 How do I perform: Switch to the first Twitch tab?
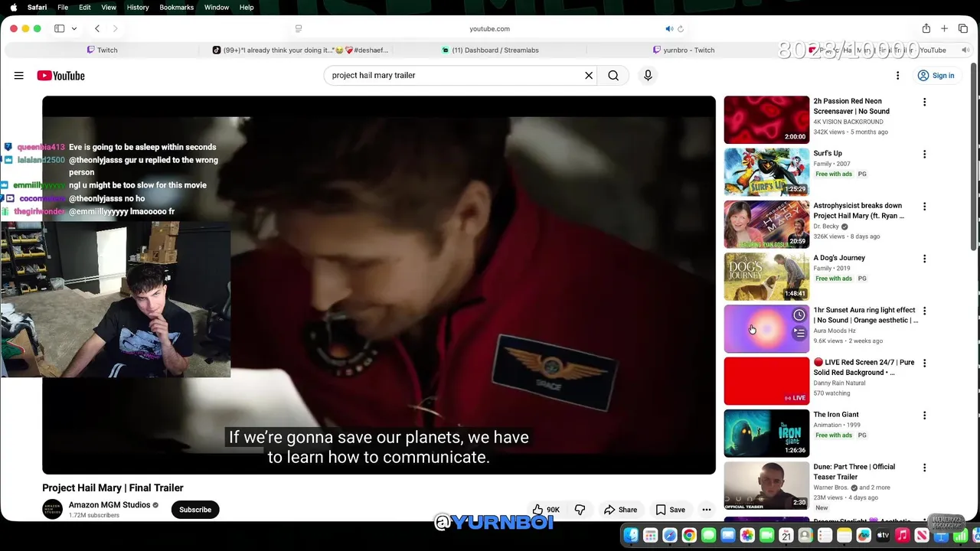point(102,50)
